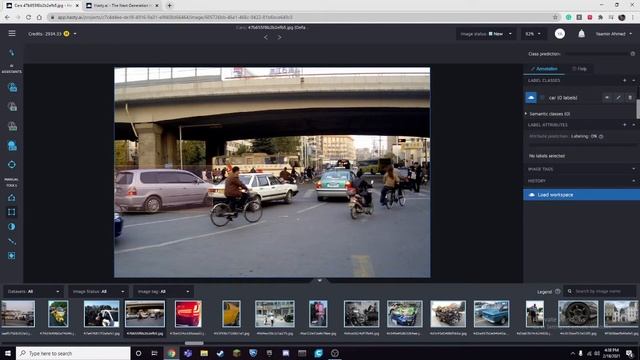
Task: Select the second AI assistant tool
Action: pyautogui.click(x=12, y=107)
